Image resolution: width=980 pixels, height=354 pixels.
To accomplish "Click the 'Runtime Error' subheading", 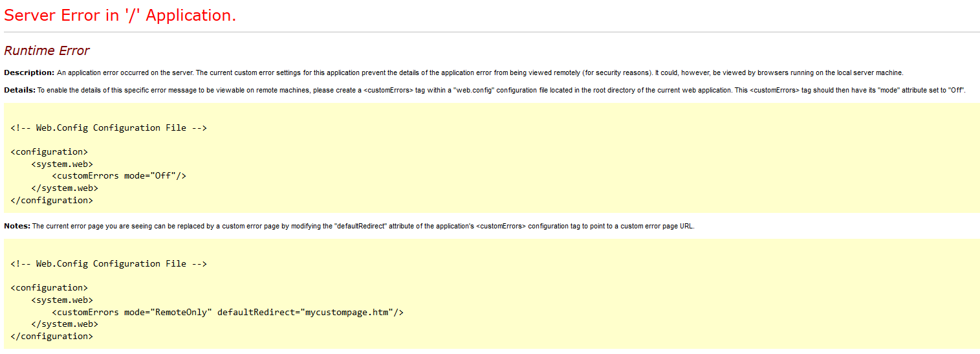I will [47, 50].
